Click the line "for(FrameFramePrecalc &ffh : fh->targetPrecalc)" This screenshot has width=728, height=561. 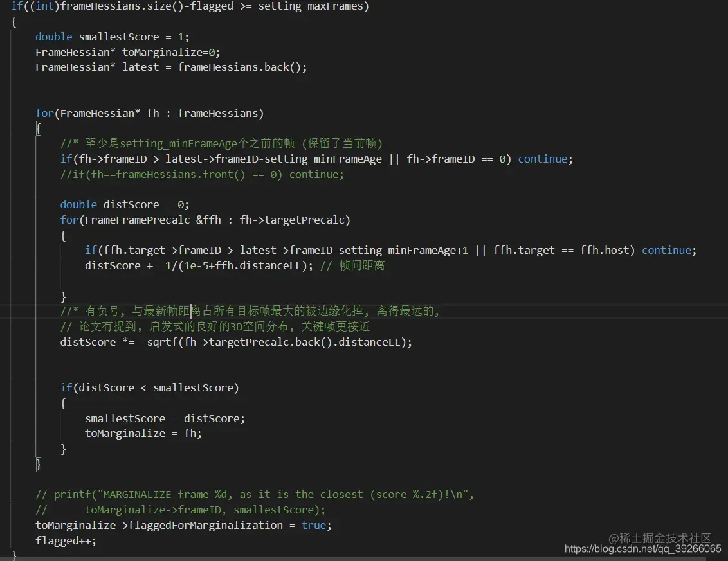(x=205, y=220)
